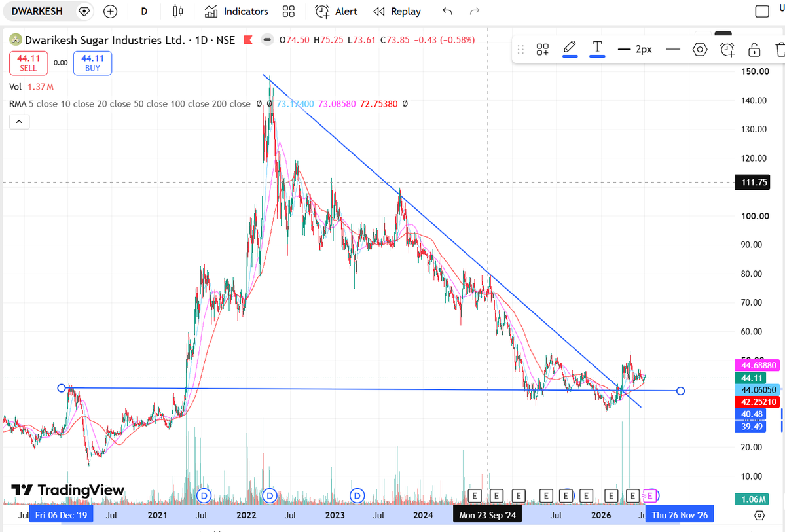Redo the chart action

475,11
